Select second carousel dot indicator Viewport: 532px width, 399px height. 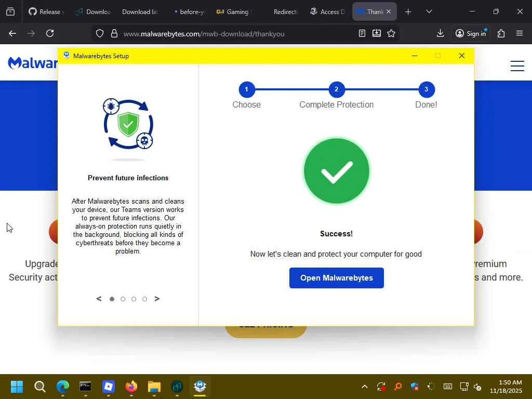tap(123, 299)
